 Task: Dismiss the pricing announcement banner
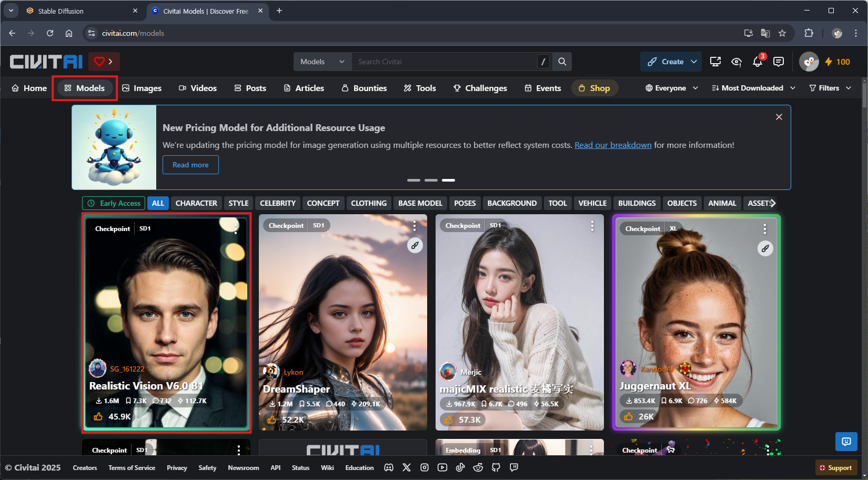(x=779, y=117)
